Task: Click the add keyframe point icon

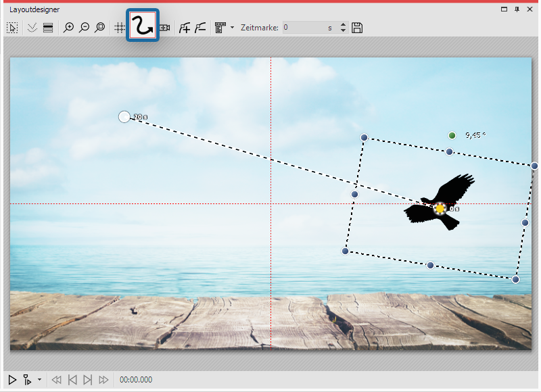Action: (x=185, y=28)
